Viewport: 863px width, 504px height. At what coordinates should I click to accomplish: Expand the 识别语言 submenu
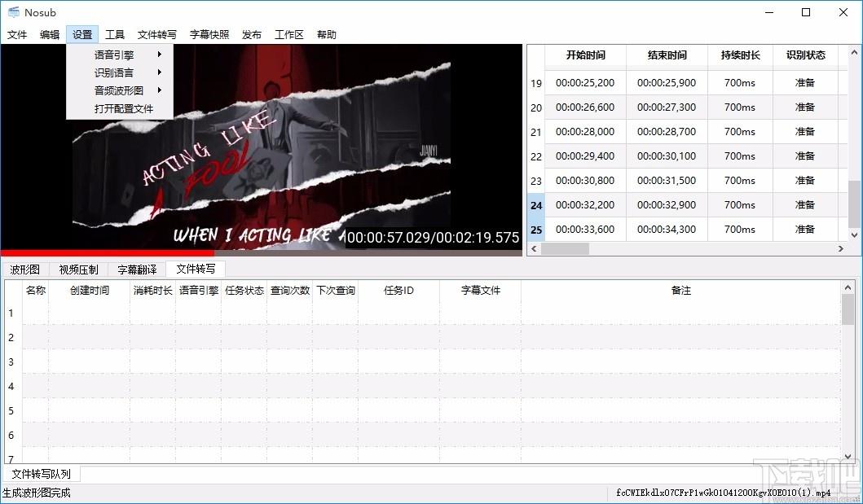pyautogui.click(x=120, y=72)
